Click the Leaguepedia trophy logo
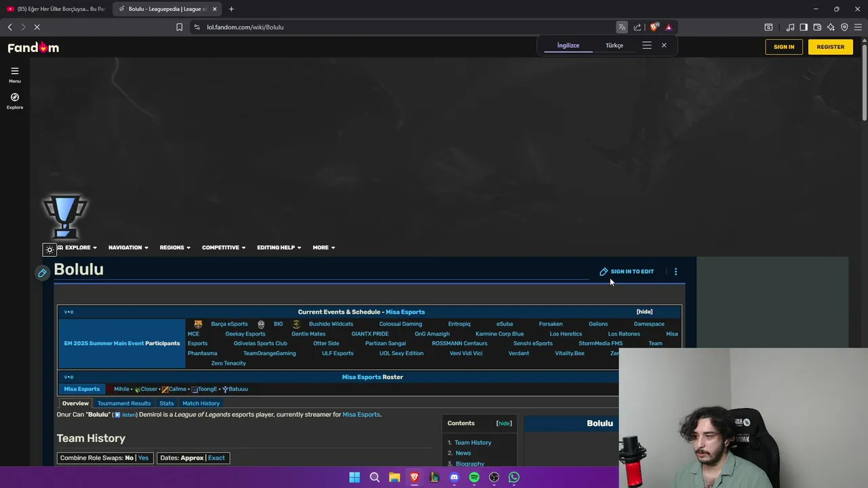868x488 pixels. click(65, 217)
